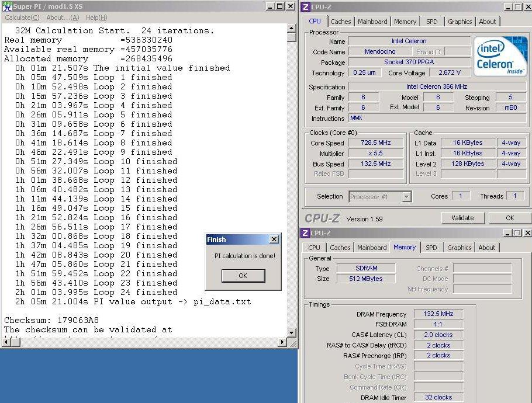This screenshot has width=532, height=403.
Task: Switch to Caches tab in lower CPU-Z window
Action: pos(340,248)
